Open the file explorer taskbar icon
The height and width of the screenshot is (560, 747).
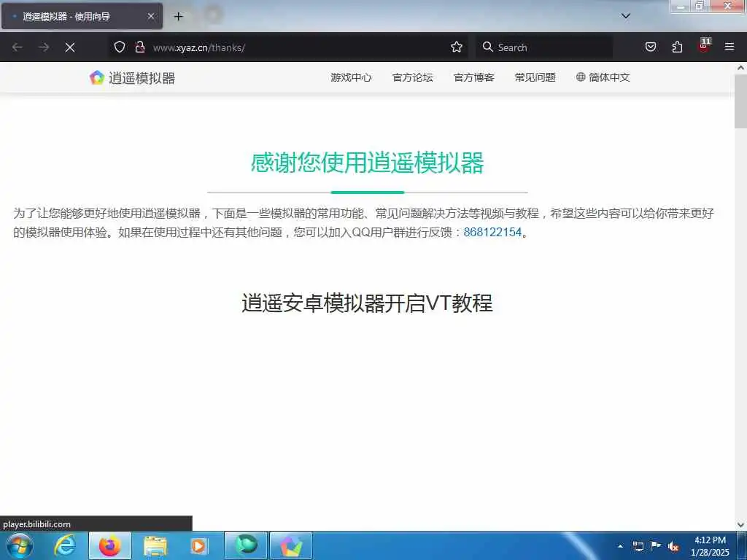coord(155,545)
